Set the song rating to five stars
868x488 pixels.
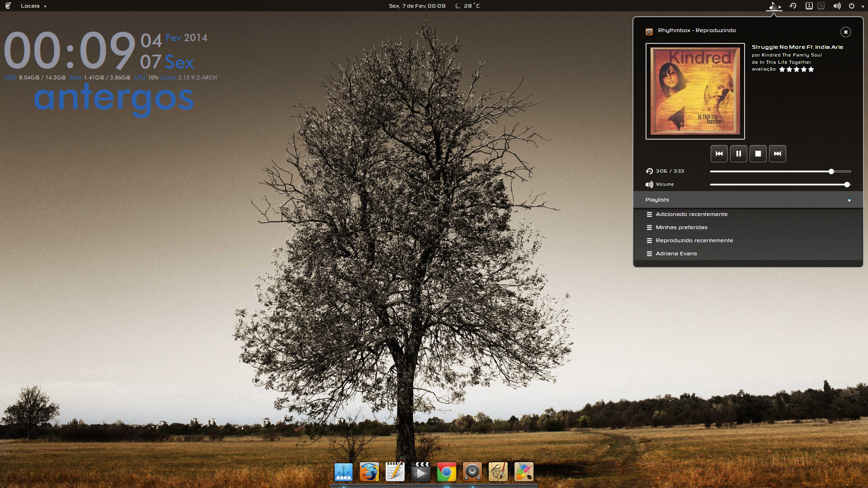point(811,70)
